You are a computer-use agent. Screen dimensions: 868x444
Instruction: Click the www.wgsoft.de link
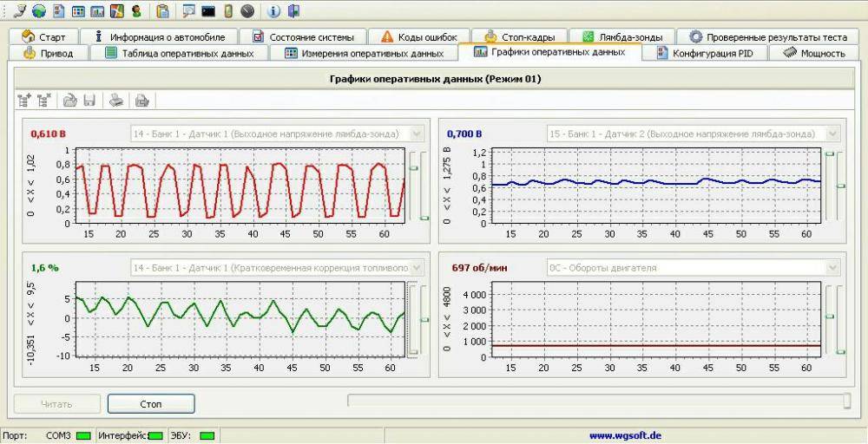[625, 435]
